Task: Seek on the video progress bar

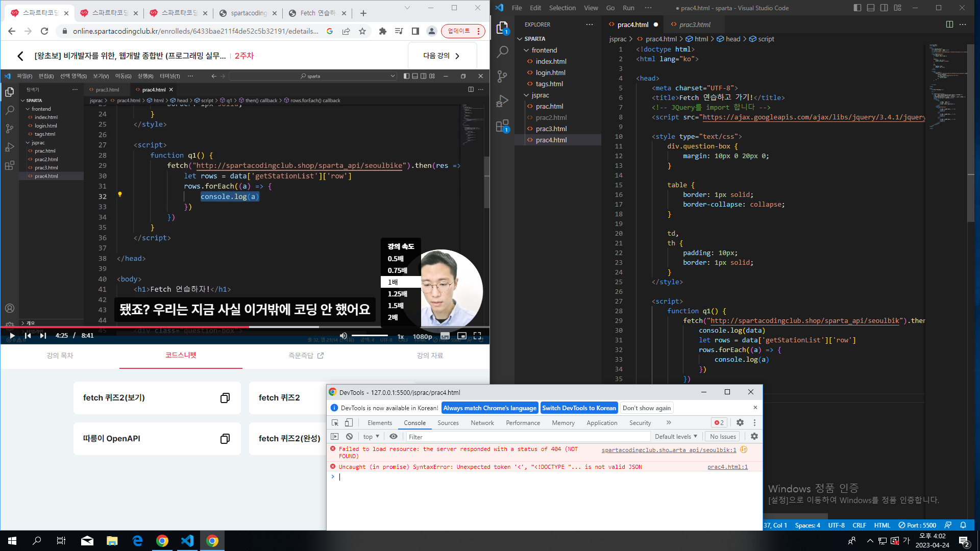Action: click(245, 327)
